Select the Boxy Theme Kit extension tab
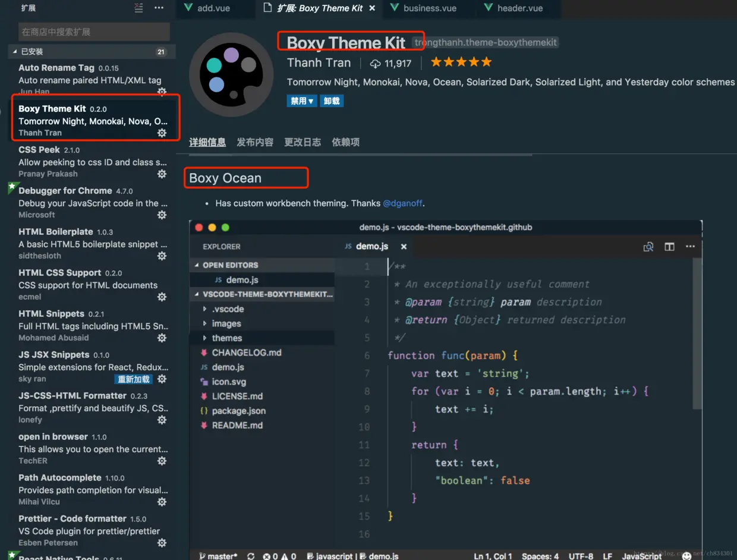Screen dimensions: 737x560 click(x=320, y=8)
